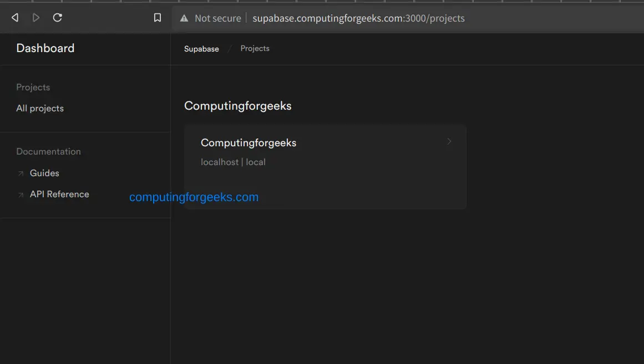Click the Documentation section header in sidebar
This screenshot has height=364, width=644.
point(48,152)
